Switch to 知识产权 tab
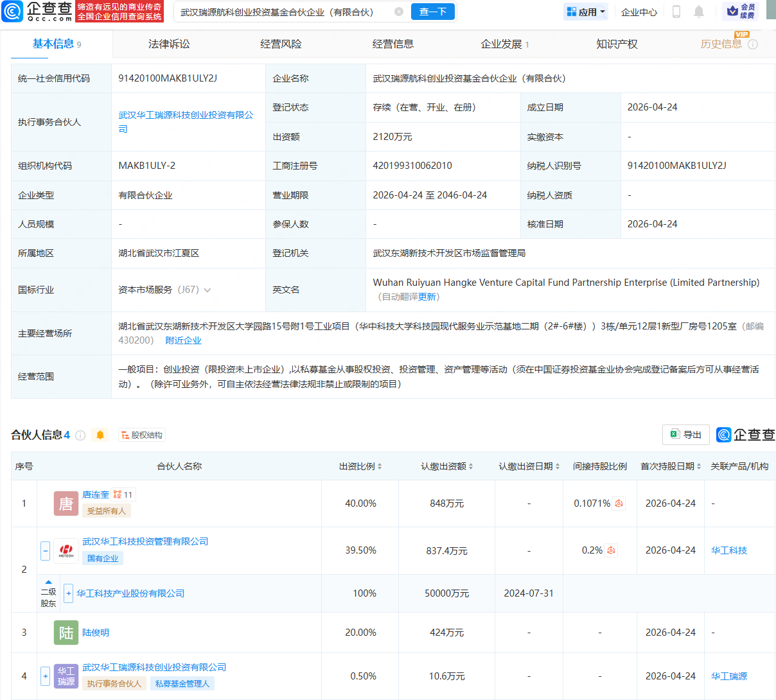 (617, 44)
